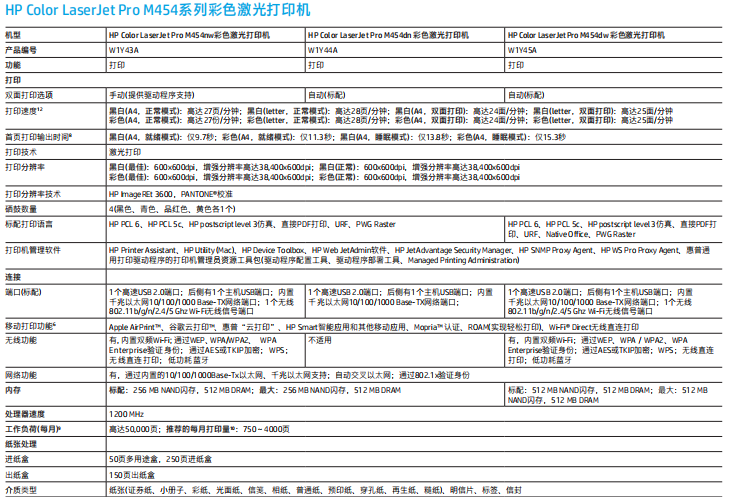Select the 高达50,000页 duty cycle cell
This screenshot has width=731, height=497.
tap(199, 429)
